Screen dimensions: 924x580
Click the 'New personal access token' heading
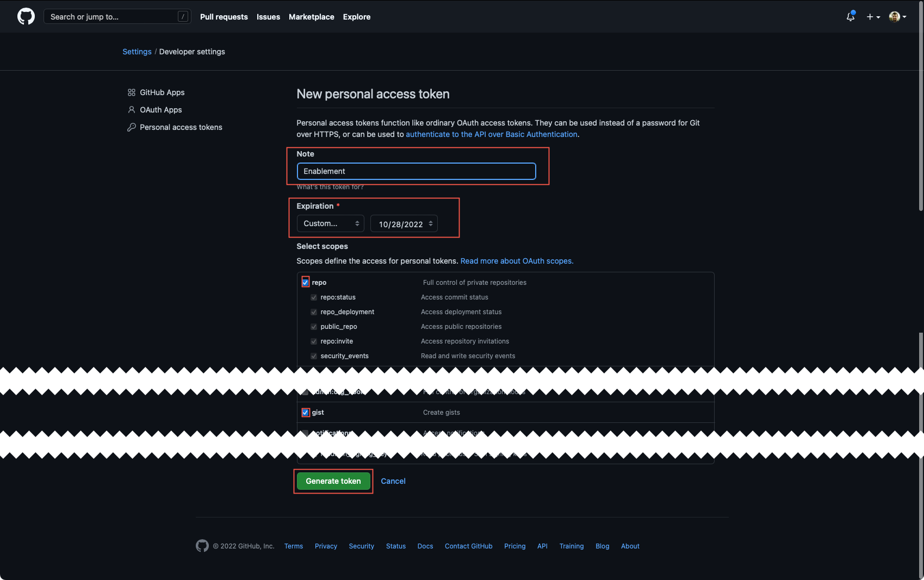[373, 94]
